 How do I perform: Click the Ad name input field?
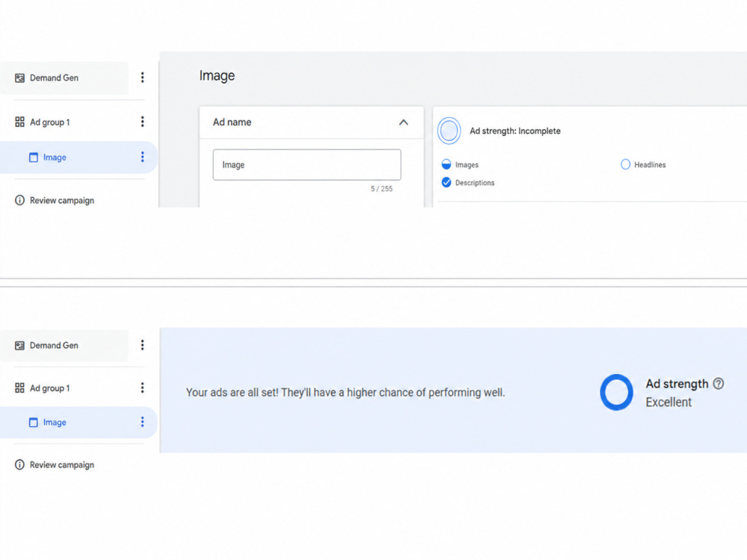click(307, 165)
